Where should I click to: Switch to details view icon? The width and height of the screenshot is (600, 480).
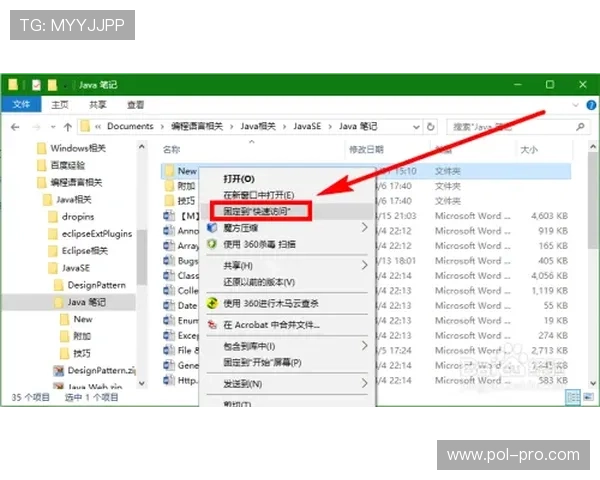(x=573, y=397)
